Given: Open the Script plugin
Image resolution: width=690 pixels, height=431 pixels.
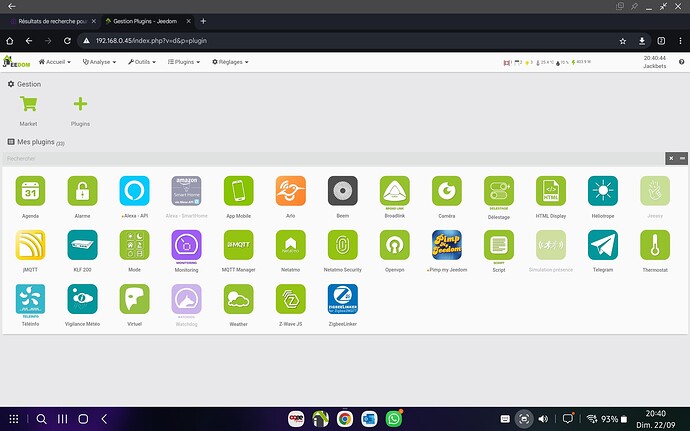Looking at the screenshot, I should tap(499, 245).
